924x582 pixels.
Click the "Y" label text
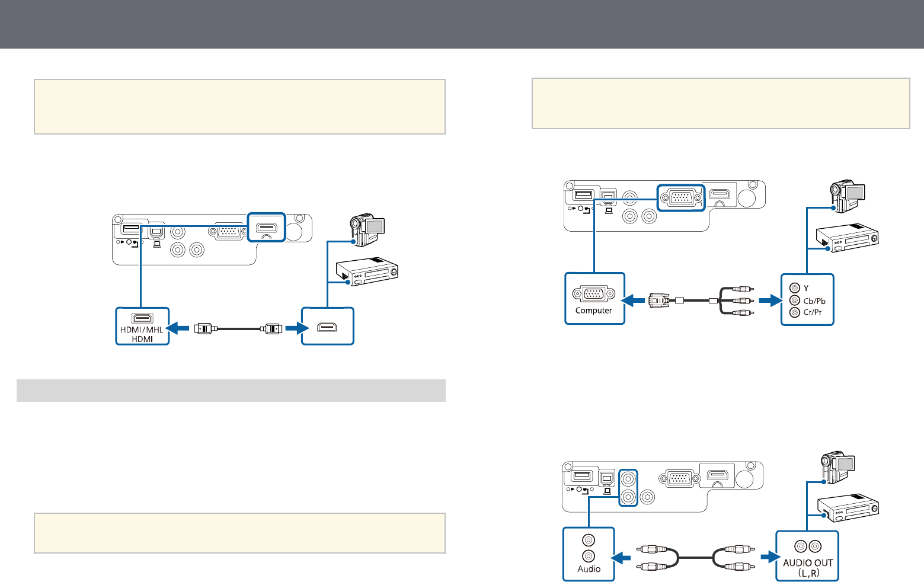pyautogui.click(x=806, y=289)
